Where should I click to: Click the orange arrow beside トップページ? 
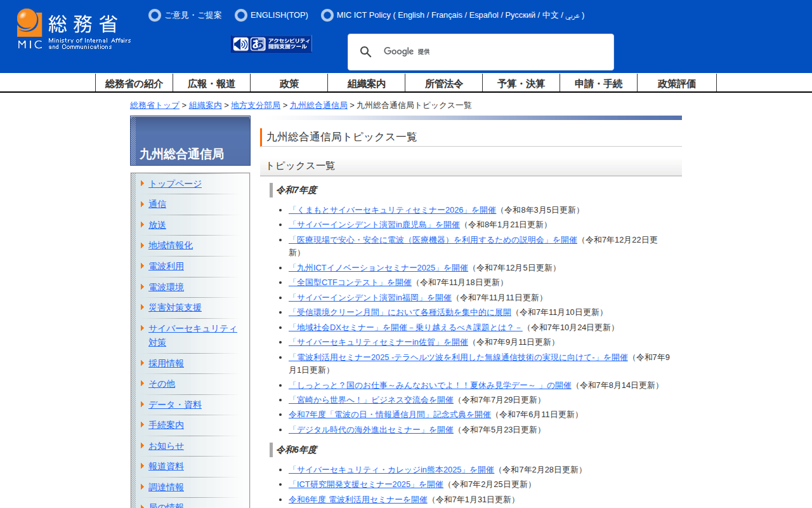(143, 184)
